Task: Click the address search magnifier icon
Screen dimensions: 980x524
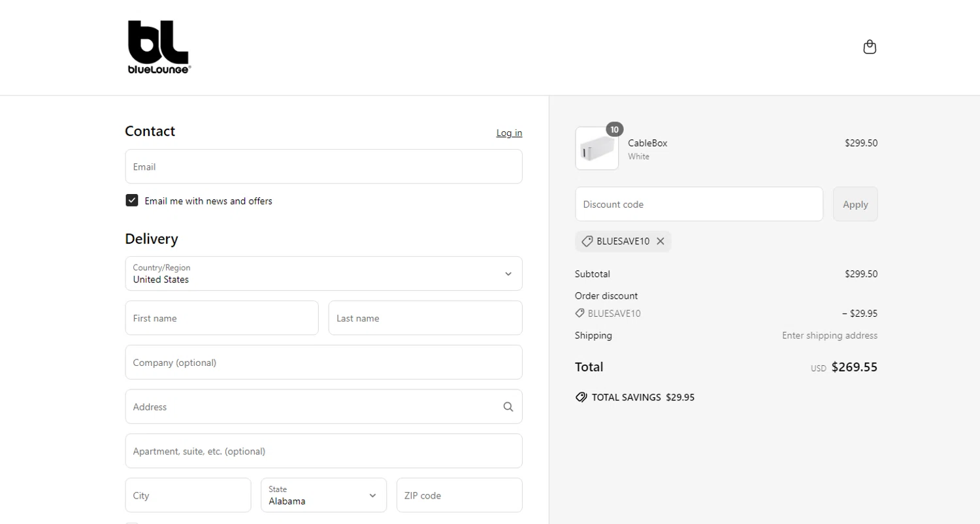Action: [x=508, y=406]
